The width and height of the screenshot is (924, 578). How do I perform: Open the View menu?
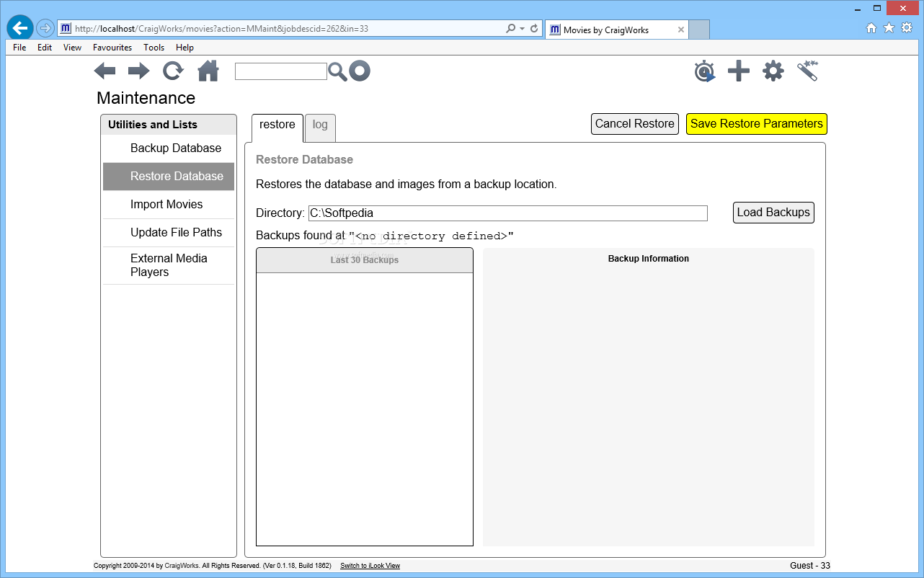click(72, 48)
